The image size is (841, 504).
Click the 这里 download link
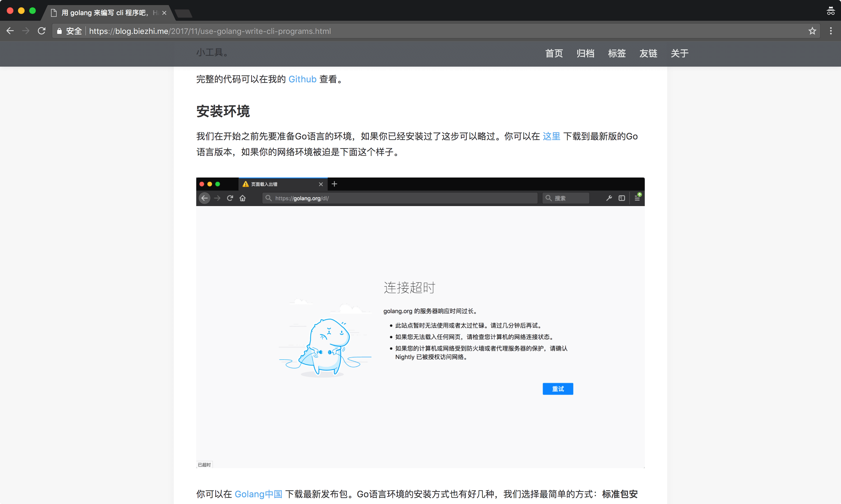coord(551,136)
